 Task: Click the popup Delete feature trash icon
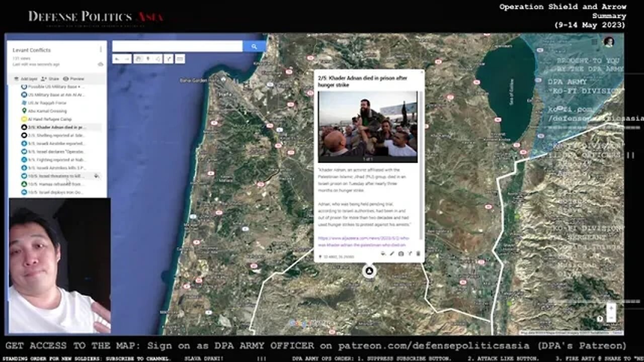tap(419, 253)
